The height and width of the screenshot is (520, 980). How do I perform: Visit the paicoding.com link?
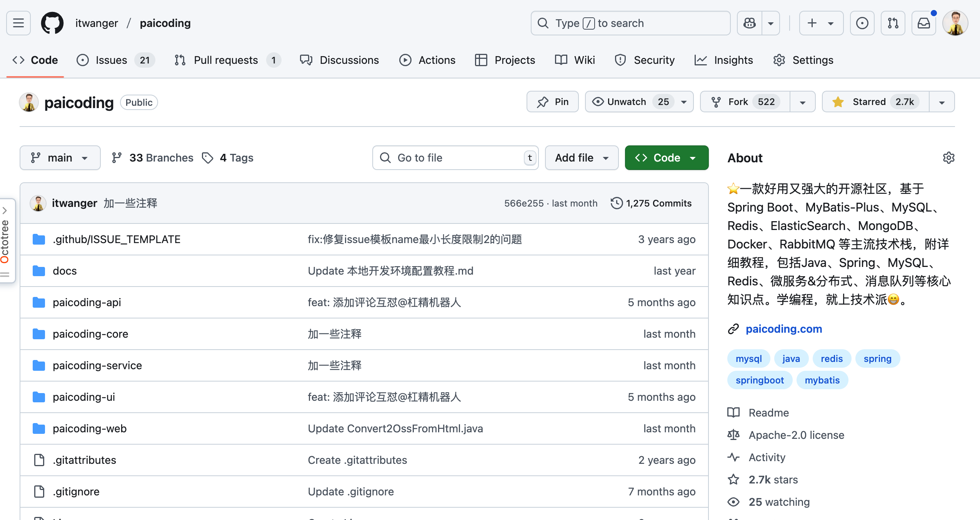point(784,329)
